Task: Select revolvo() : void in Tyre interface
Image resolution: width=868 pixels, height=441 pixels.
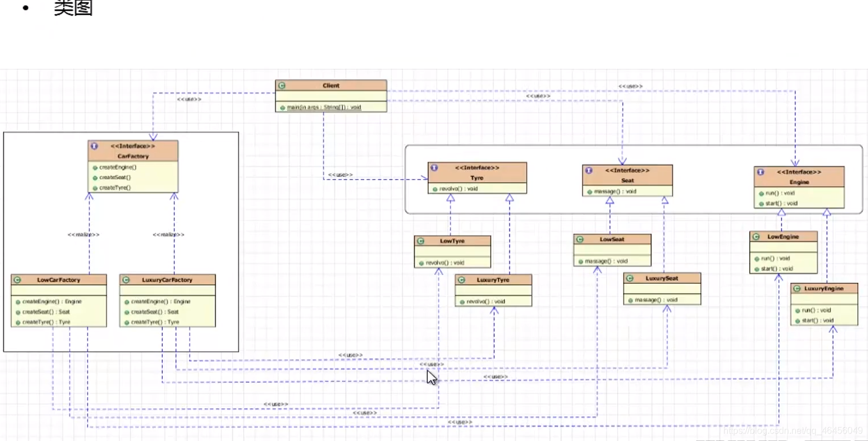Action: coord(459,189)
